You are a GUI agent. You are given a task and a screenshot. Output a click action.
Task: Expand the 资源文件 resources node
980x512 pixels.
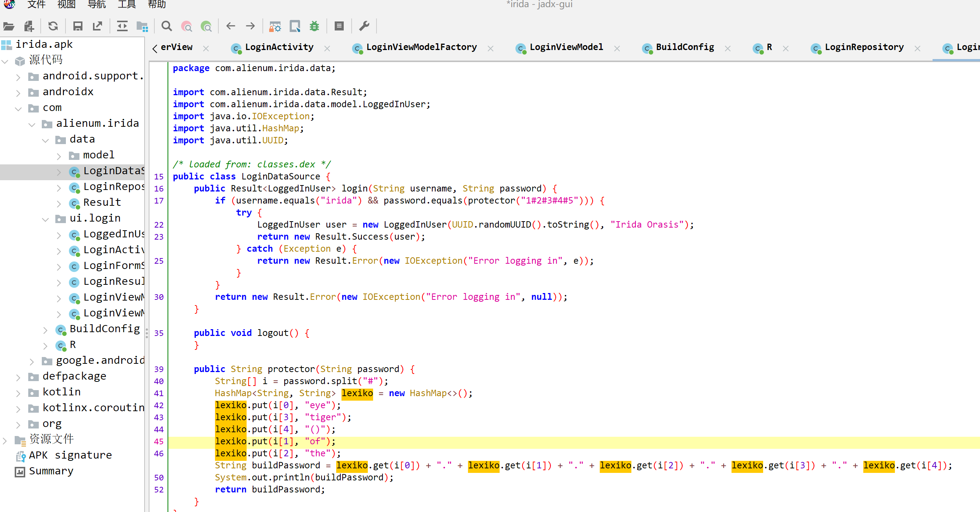tap(5, 440)
